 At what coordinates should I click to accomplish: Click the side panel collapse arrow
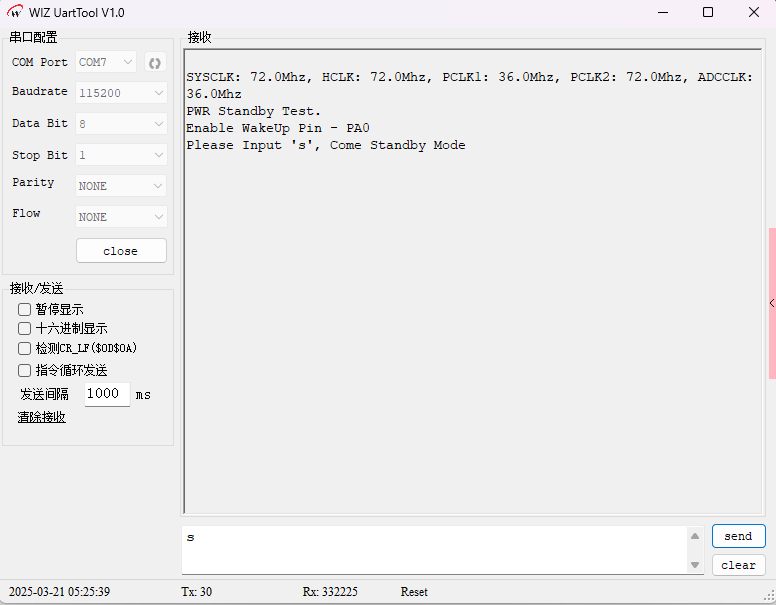771,303
